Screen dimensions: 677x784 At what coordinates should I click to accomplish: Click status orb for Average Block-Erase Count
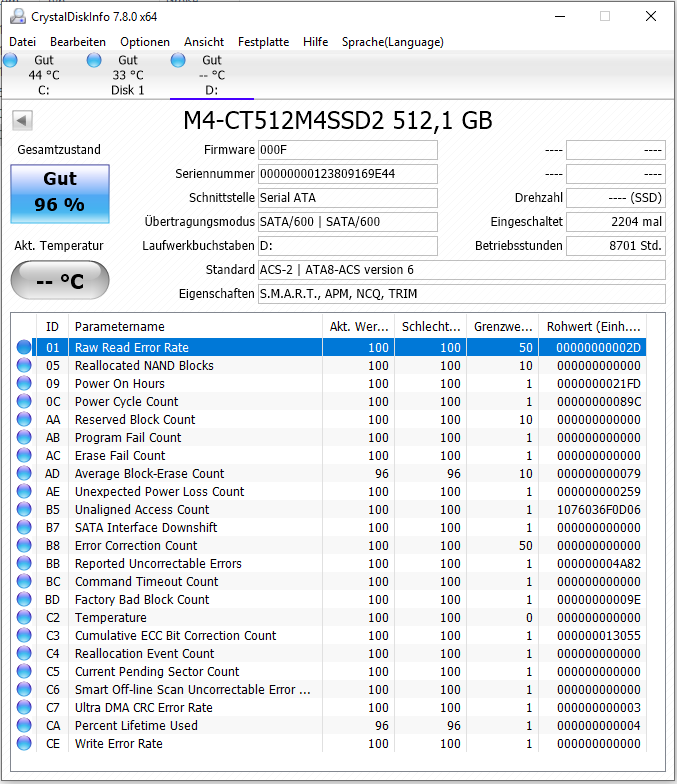tap(24, 474)
